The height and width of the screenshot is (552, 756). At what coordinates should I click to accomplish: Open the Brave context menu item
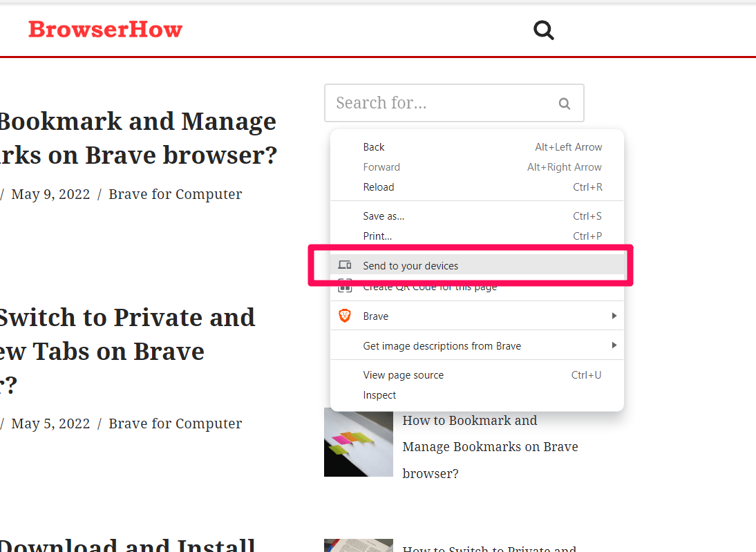(477, 316)
